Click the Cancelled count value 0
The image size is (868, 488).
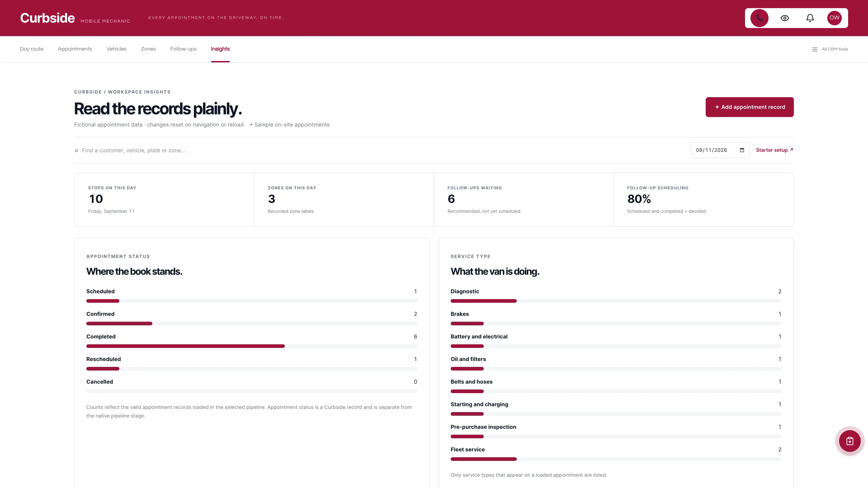(415, 382)
